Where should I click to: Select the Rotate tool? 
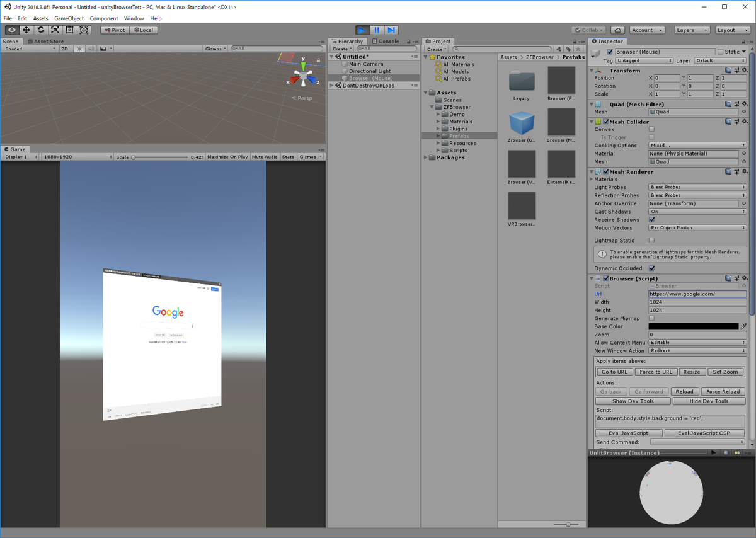point(41,30)
